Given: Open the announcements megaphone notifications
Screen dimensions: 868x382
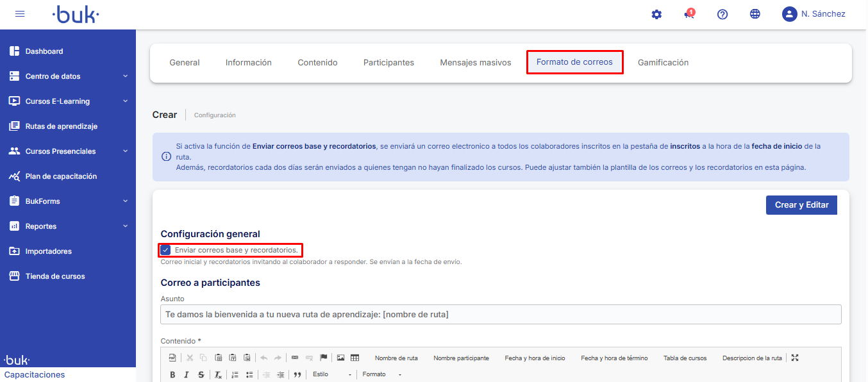Looking at the screenshot, I should tap(690, 14).
